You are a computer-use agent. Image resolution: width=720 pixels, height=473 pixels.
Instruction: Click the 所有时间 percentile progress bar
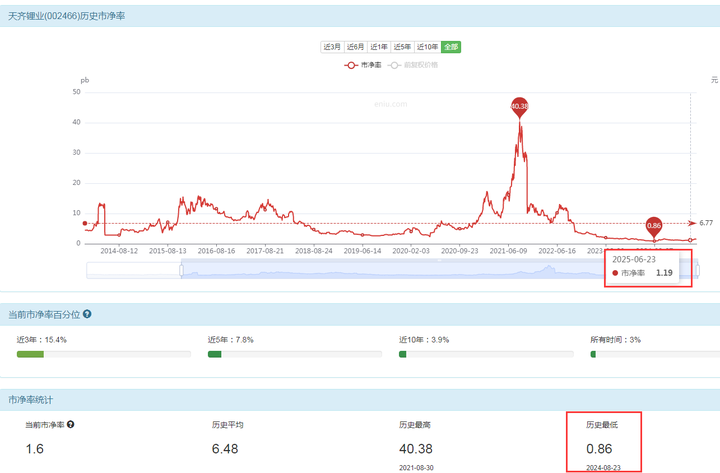coord(655,354)
